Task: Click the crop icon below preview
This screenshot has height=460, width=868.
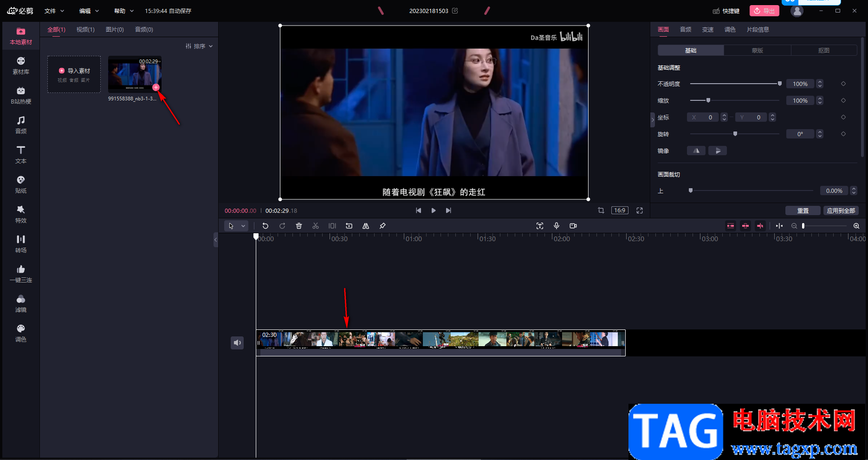Action: coord(601,210)
